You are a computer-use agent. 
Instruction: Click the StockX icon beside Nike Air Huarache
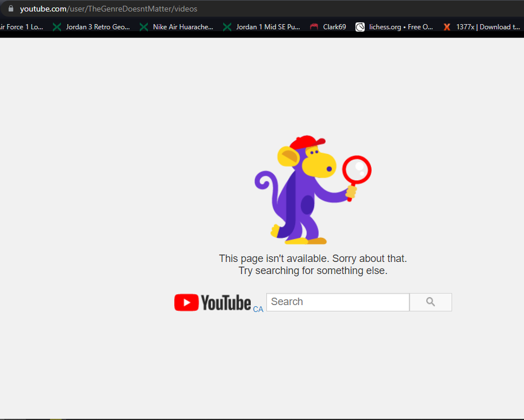pos(144,27)
